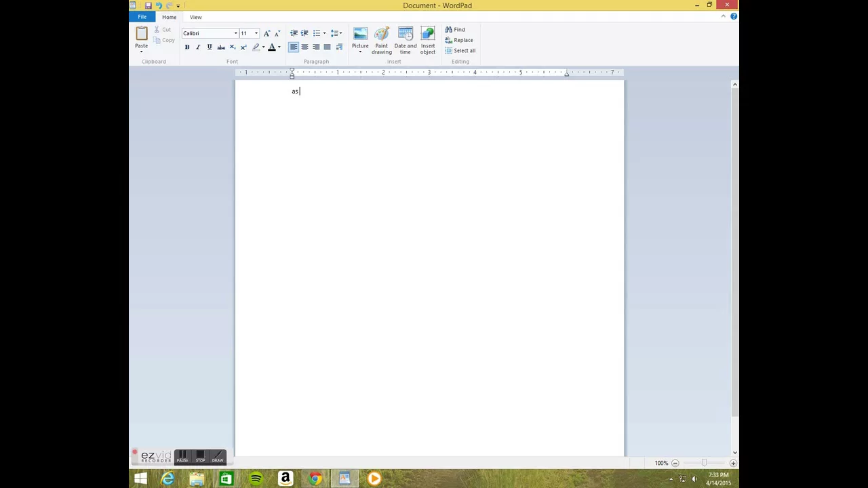The image size is (868, 488).
Task: Click the Shrink font icon
Action: point(277,33)
